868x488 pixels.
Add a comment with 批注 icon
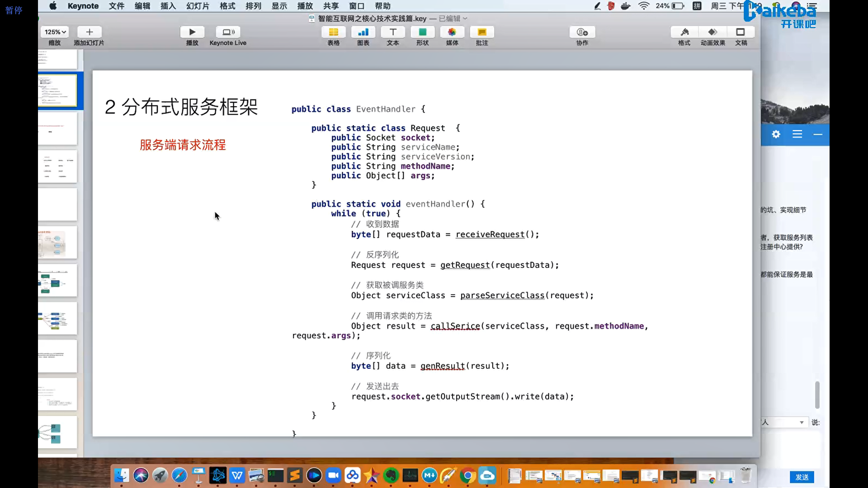pos(482,32)
